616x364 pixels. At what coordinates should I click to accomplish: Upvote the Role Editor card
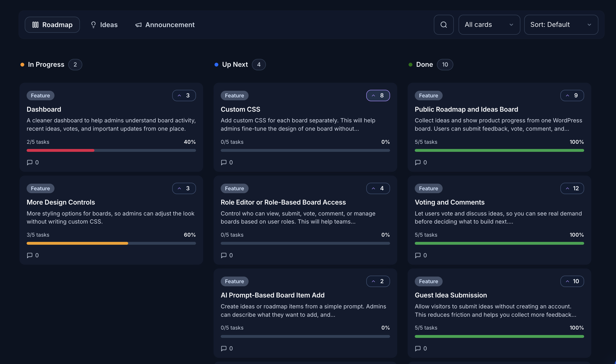tap(378, 188)
